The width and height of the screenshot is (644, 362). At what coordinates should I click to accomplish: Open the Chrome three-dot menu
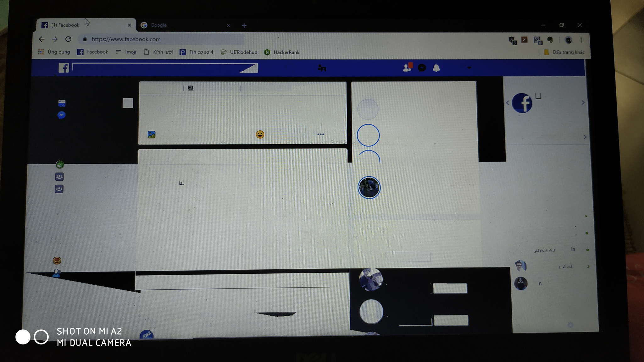click(581, 40)
